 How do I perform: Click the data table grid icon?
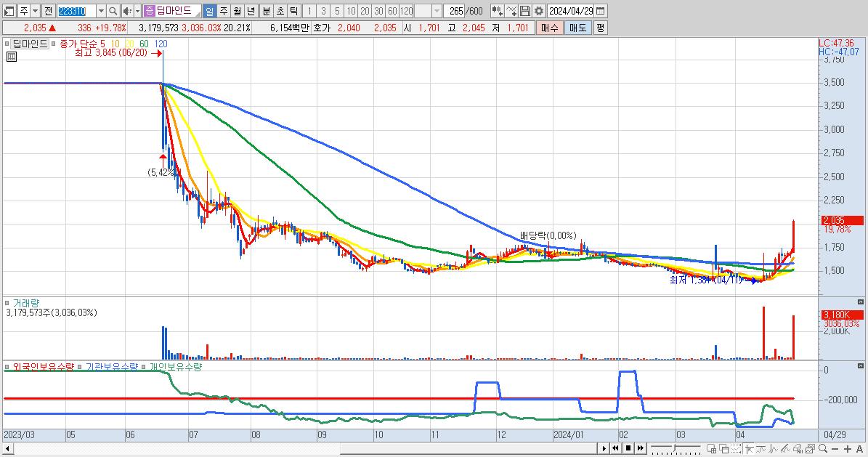click(12, 57)
